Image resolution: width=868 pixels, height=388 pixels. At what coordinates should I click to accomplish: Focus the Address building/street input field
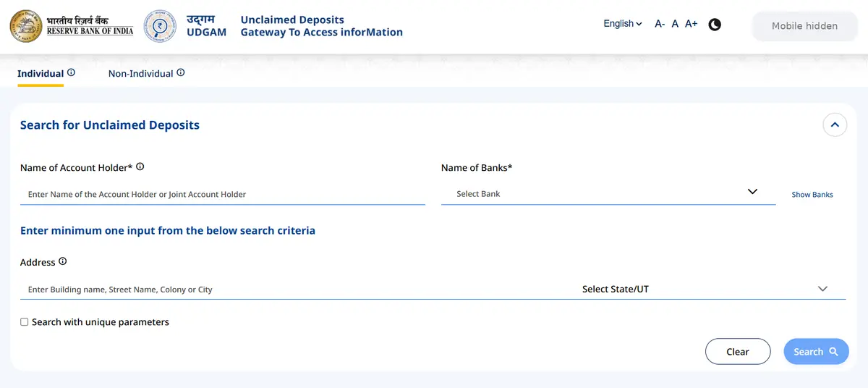297,290
